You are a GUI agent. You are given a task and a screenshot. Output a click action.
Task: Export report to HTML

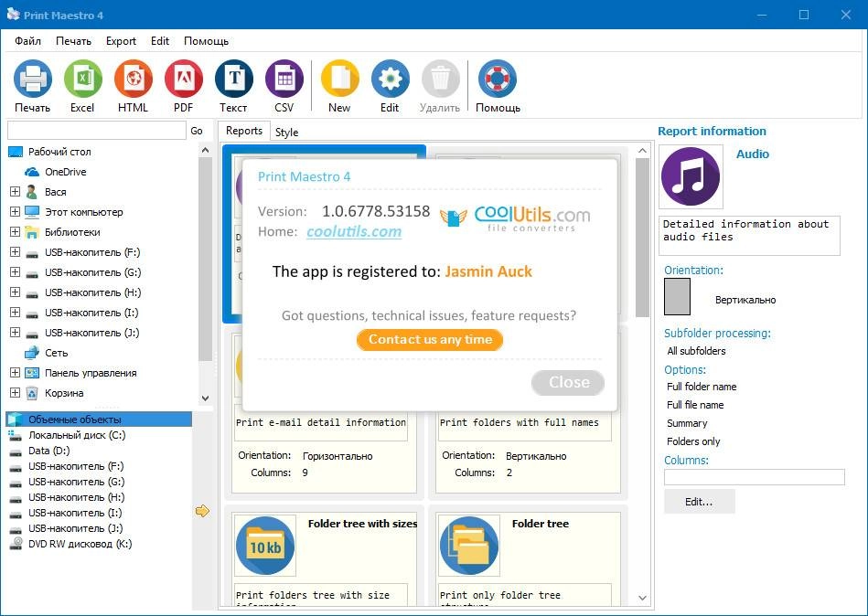coord(134,79)
